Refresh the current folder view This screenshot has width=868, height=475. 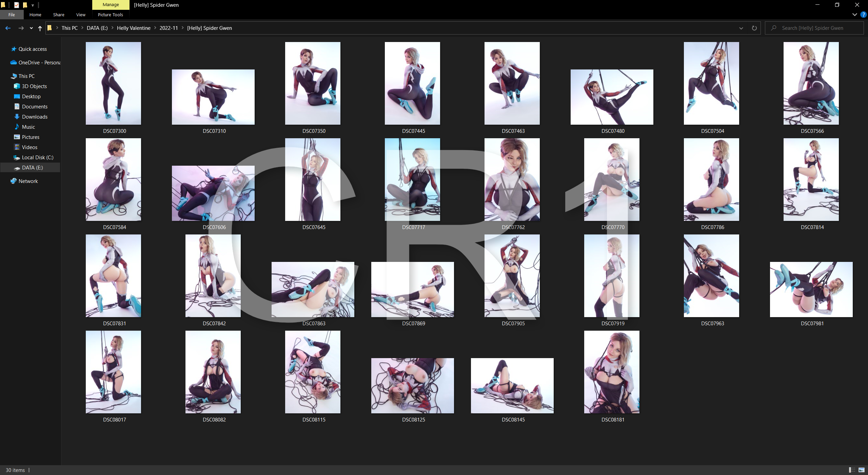(754, 28)
